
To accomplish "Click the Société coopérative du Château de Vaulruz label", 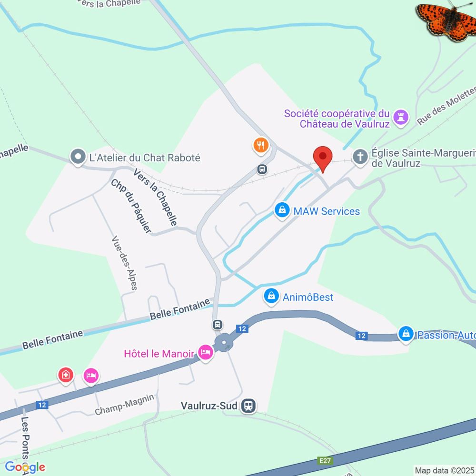I will pyautogui.click(x=337, y=119).
